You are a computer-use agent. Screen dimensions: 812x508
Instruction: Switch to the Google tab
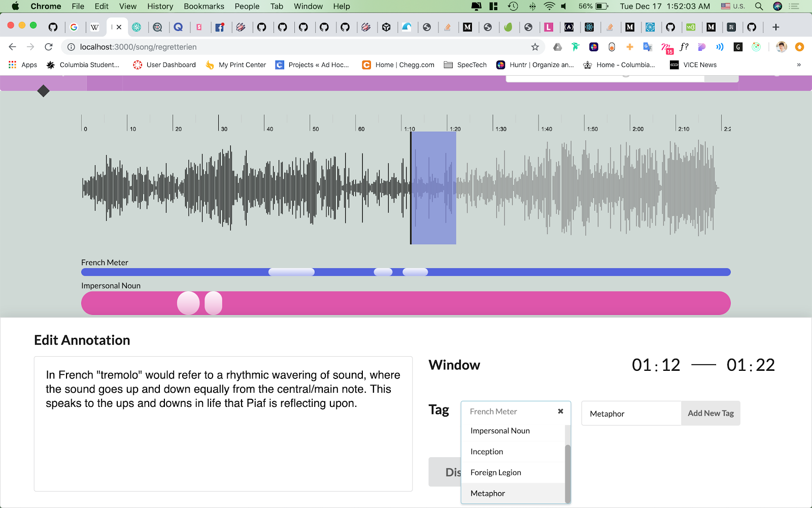pos(74,27)
